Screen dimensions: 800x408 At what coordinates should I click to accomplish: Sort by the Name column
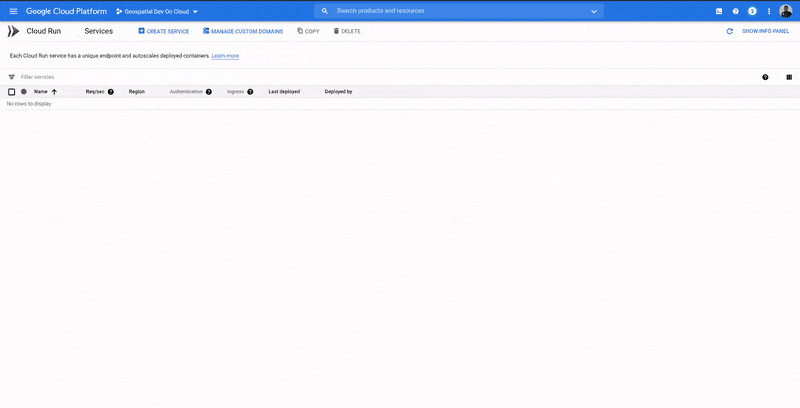pos(41,92)
